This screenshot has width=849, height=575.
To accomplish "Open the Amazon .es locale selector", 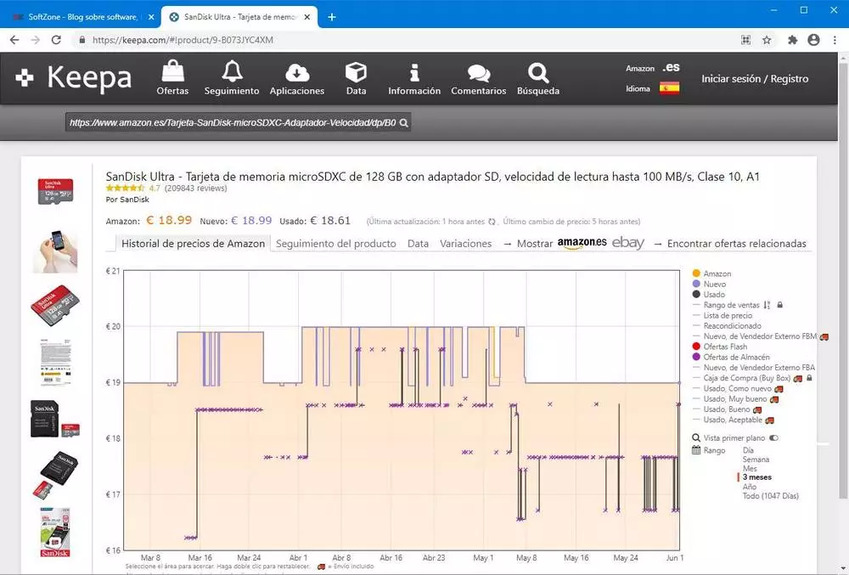I will 671,68.
